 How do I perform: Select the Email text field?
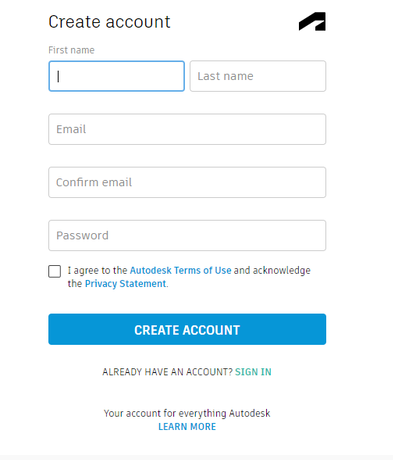187,129
